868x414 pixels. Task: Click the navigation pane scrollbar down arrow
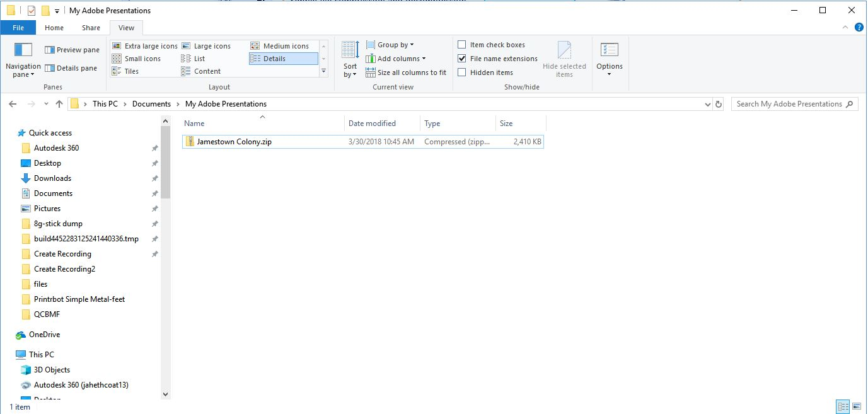(x=166, y=394)
